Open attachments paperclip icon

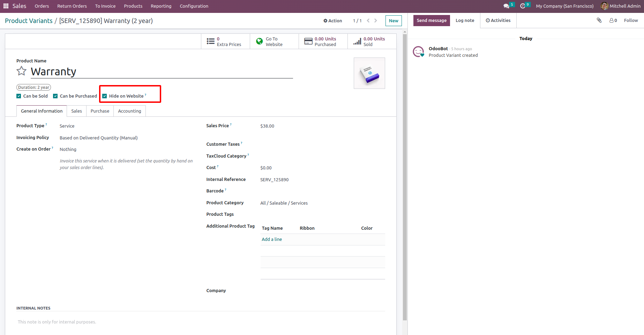pos(599,20)
